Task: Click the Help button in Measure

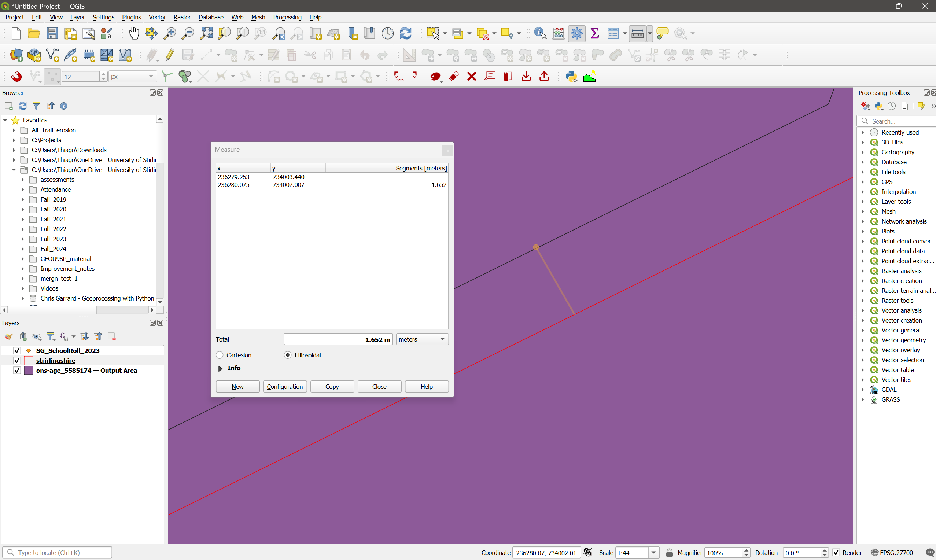Action: pos(427,386)
